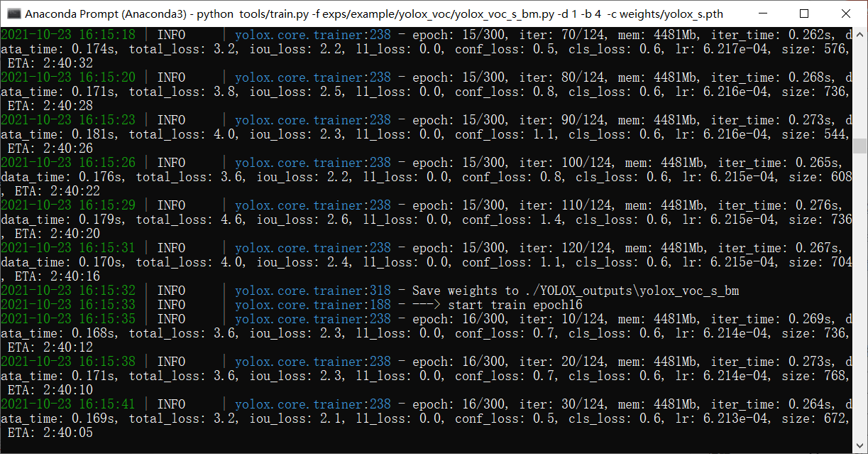Click 'ETA: 2:40:32' text
868x454 pixels.
[50, 63]
